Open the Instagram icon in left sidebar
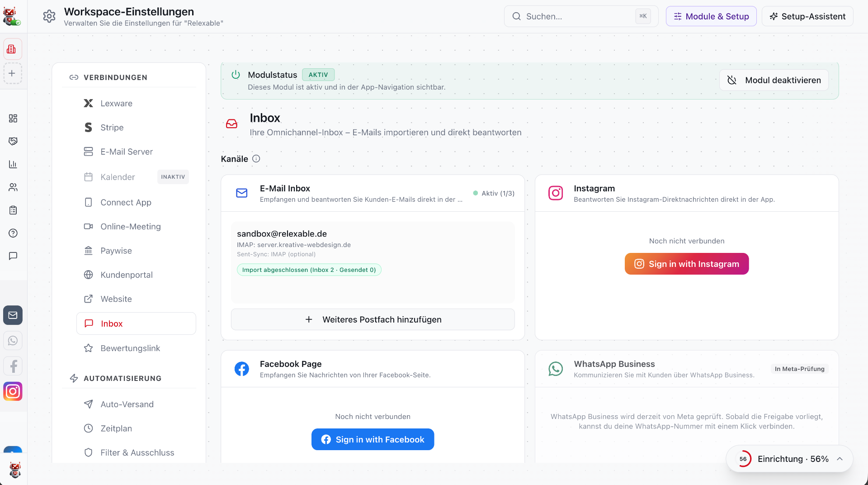 click(x=13, y=391)
